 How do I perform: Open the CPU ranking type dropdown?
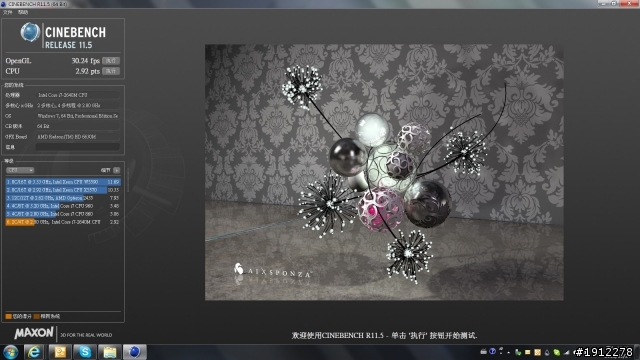(20, 170)
